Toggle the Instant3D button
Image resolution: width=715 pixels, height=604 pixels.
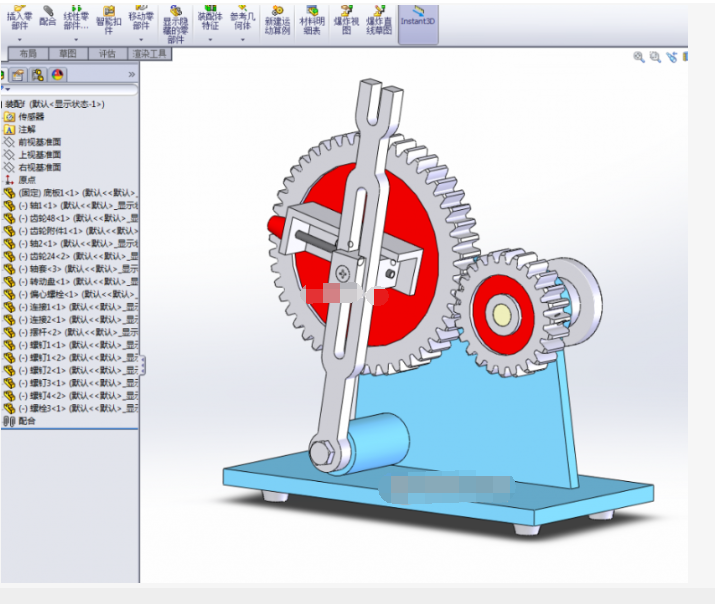click(418, 24)
